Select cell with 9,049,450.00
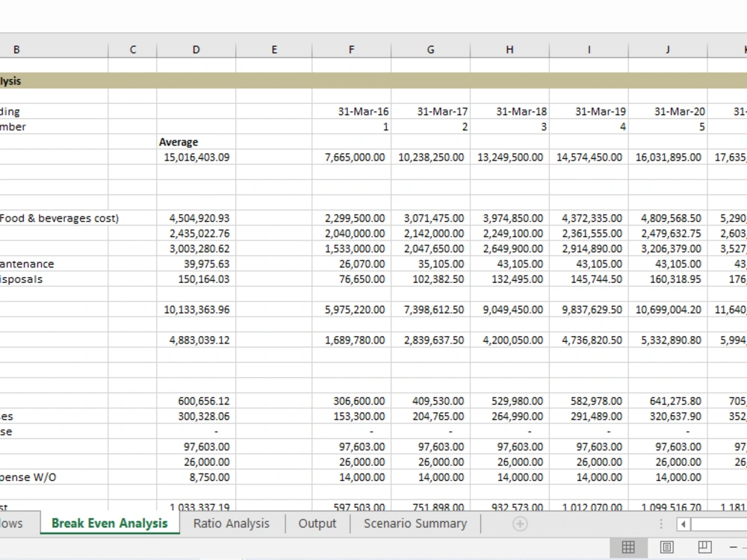The height and width of the screenshot is (560, 747). pyautogui.click(x=509, y=310)
